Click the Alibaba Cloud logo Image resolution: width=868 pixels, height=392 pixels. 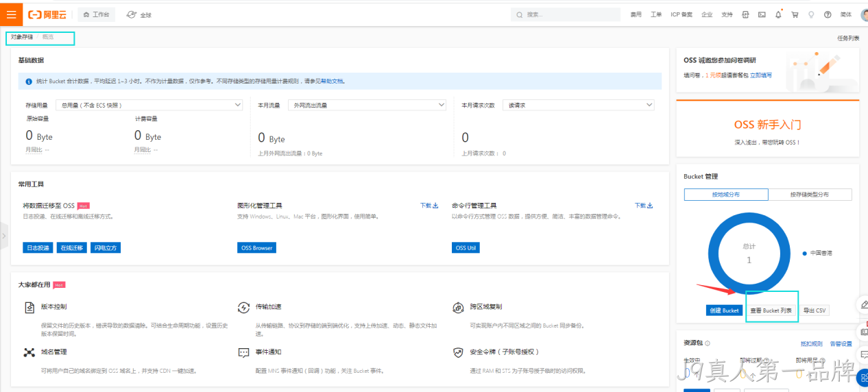(x=47, y=14)
